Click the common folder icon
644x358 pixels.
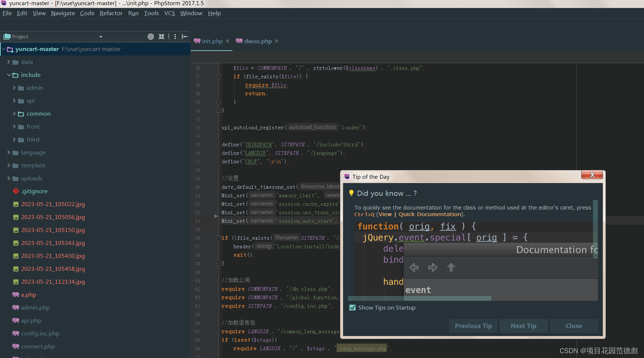click(x=21, y=114)
